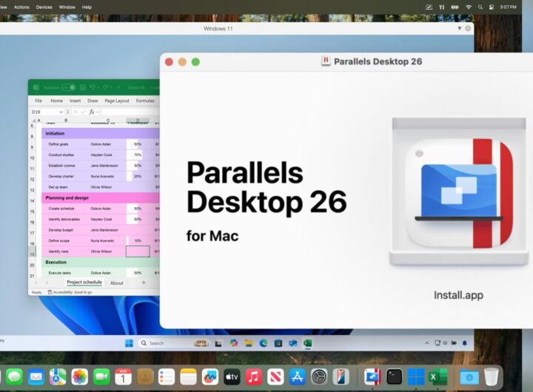The image size is (533, 392).
Task: Toggle the Excel AutoSave switch
Action: tap(68, 87)
